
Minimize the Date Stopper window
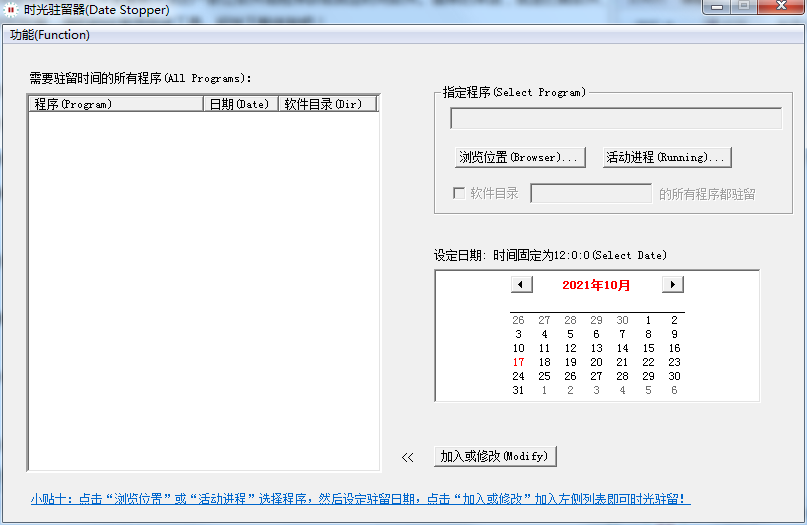(x=717, y=7)
